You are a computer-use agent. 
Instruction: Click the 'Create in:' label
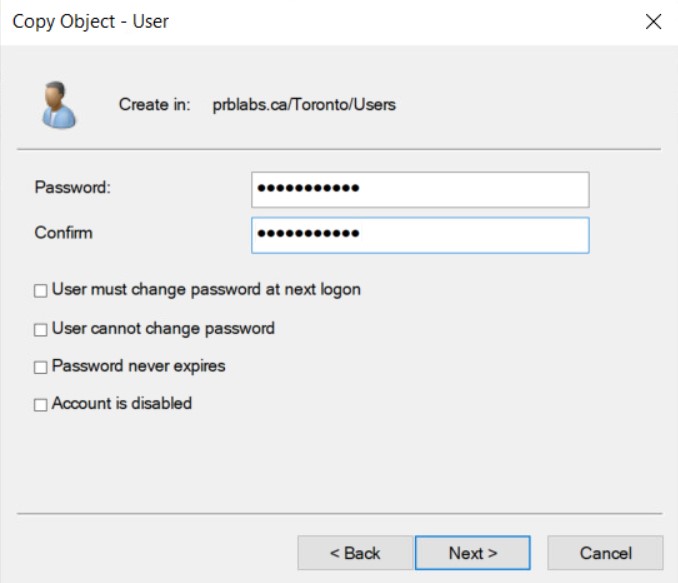click(x=154, y=104)
